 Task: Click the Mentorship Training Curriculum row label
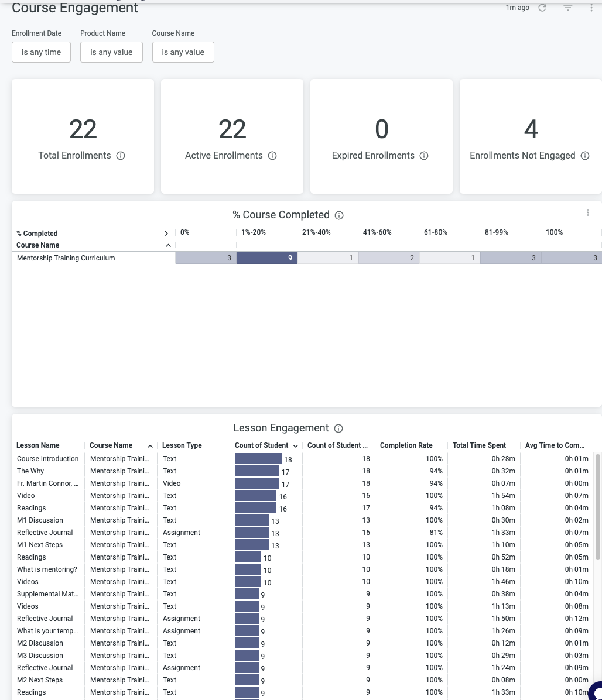coord(66,258)
